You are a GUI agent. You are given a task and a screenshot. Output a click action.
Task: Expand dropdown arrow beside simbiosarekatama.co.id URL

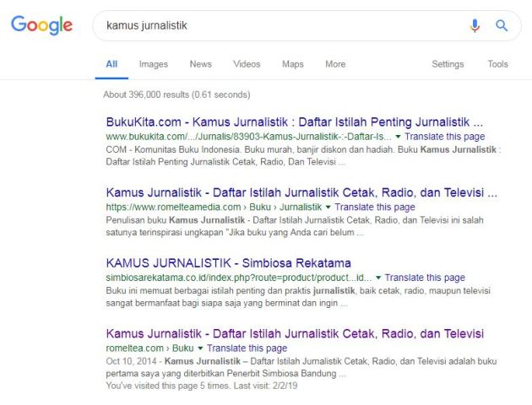[x=378, y=278]
